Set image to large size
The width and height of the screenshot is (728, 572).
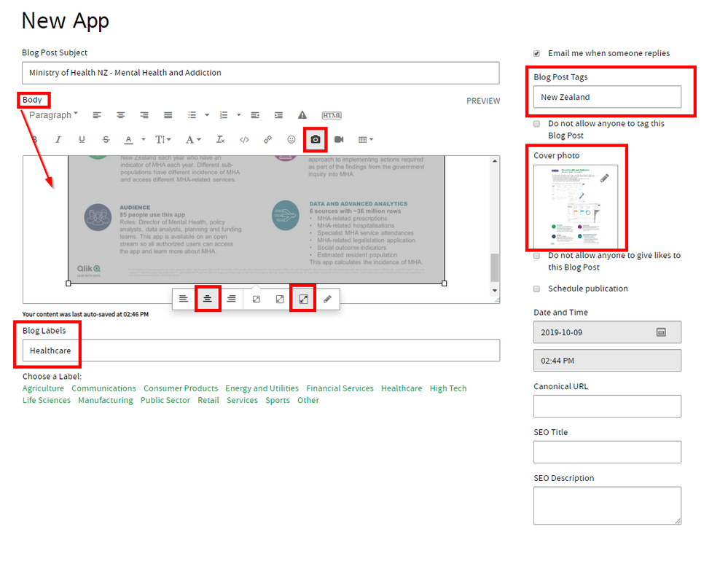tap(303, 299)
